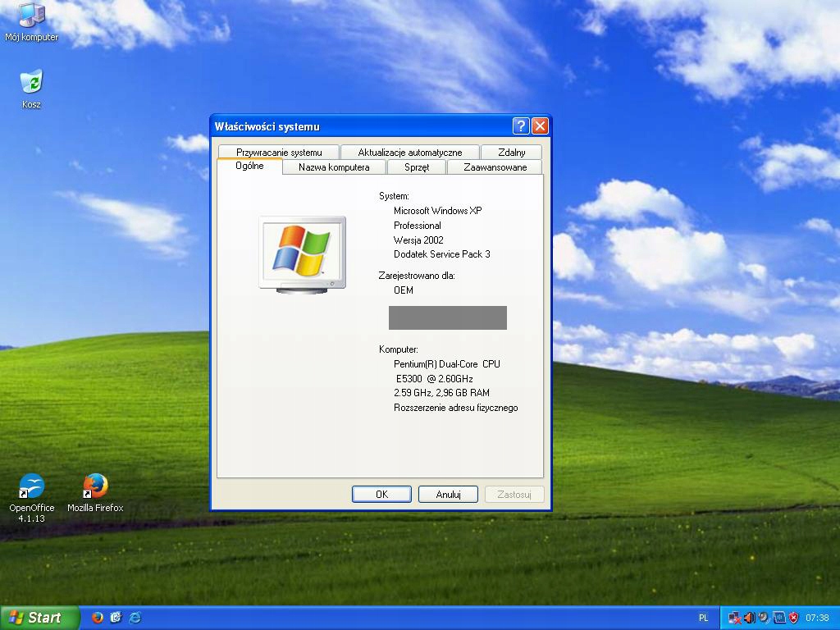
Task: Confirm the dialog with OK
Action: pyautogui.click(x=381, y=494)
